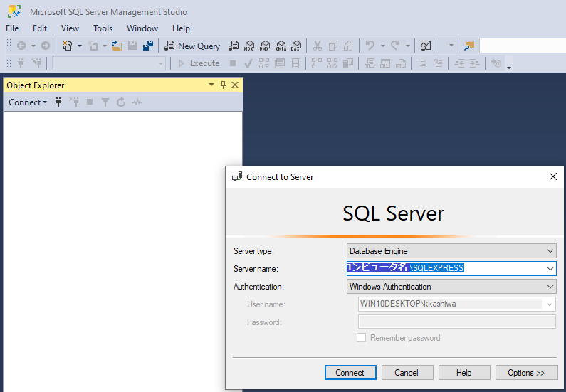Click the Find in Files icon
566x392 pixels.
469,46
